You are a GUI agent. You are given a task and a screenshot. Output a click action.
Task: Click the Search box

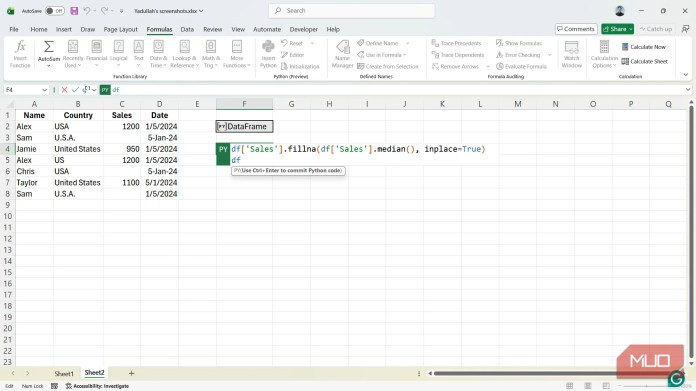pyautogui.click(x=352, y=11)
